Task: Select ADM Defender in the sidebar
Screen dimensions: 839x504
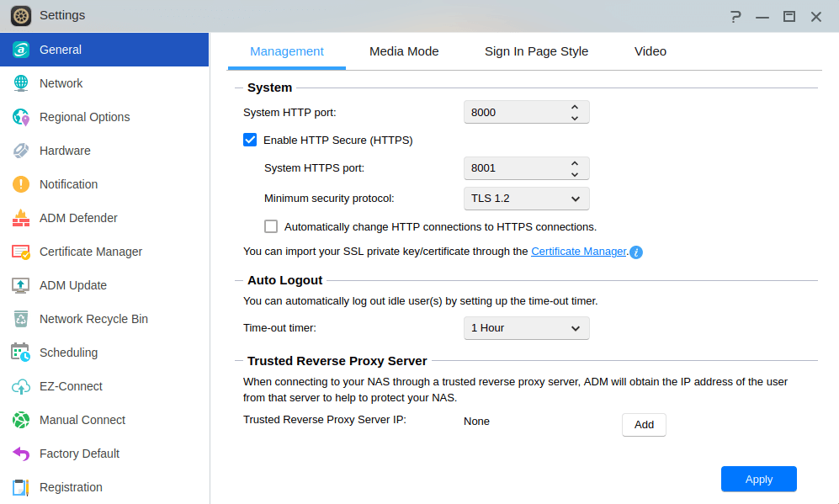Action: [x=104, y=218]
